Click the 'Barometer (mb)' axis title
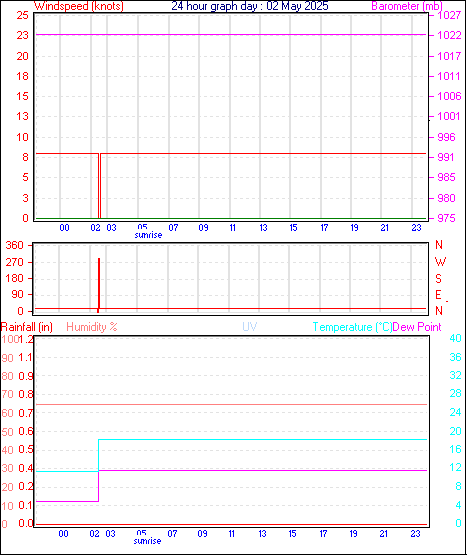The width and height of the screenshot is (467, 559). tap(407, 6)
